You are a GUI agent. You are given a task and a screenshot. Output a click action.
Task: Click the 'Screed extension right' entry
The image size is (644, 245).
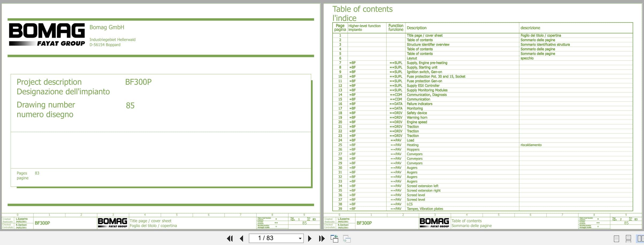[424, 190]
